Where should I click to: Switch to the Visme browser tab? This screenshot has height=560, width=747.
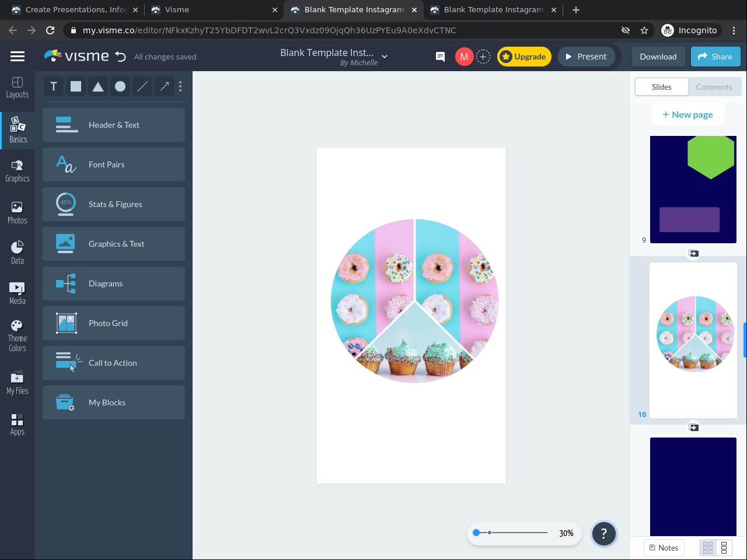click(x=214, y=10)
